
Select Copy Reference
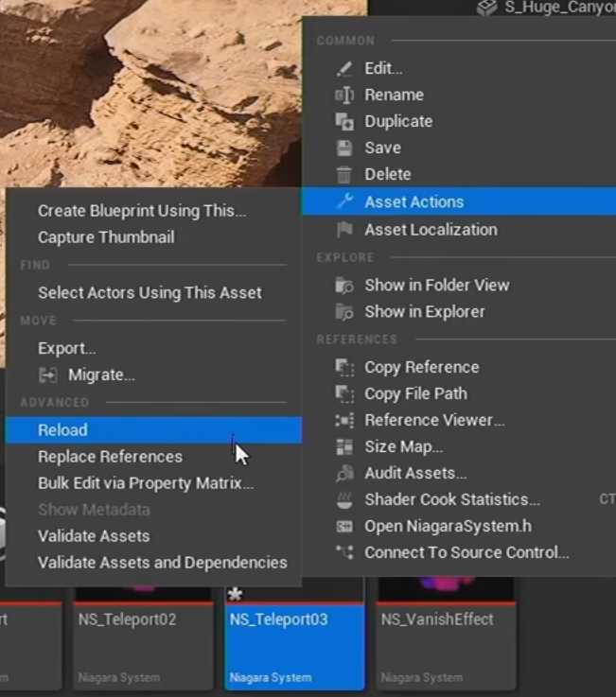(459, 367)
